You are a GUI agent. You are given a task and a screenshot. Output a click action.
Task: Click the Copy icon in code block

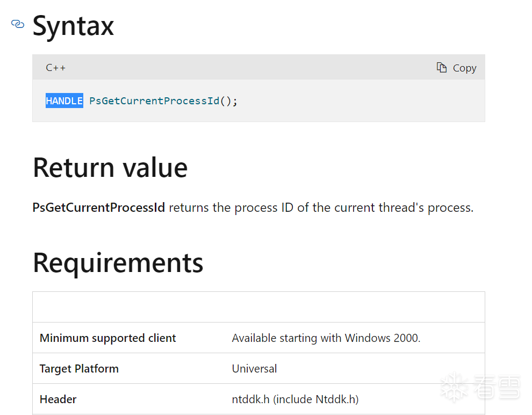point(442,67)
